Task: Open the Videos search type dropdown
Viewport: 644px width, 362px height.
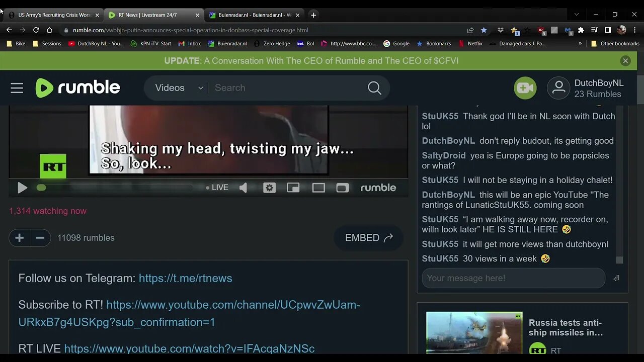Action: (x=179, y=88)
